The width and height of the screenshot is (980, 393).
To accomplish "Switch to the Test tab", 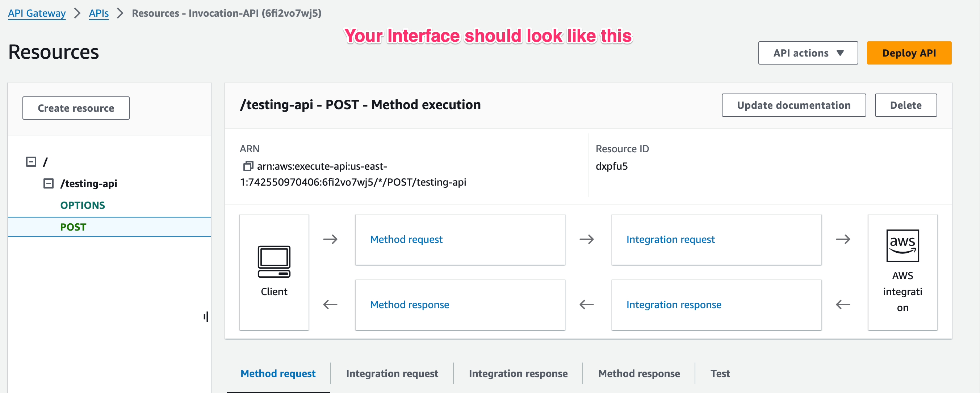I will [x=720, y=373].
